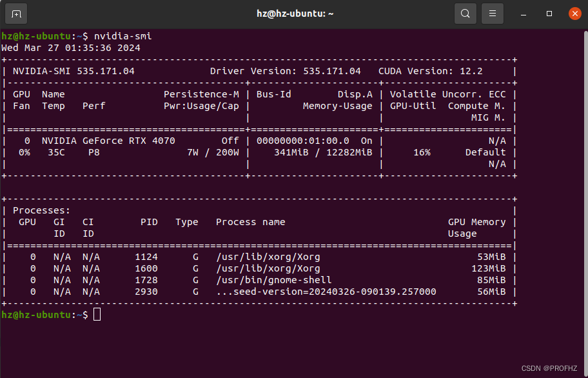Click the Compute mode value Default
588x378 pixels.
[485, 153]
